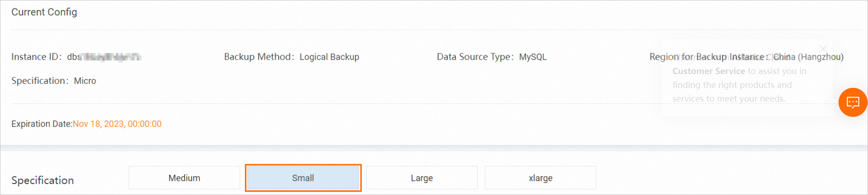Close the Customer Service tooltip popup
This screenshot has height=195, width=868.
823,48
